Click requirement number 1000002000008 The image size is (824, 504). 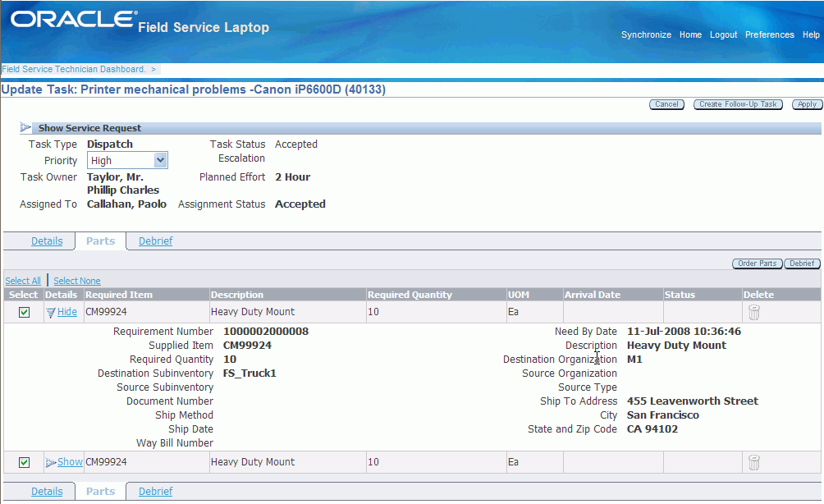pos(266,331)
